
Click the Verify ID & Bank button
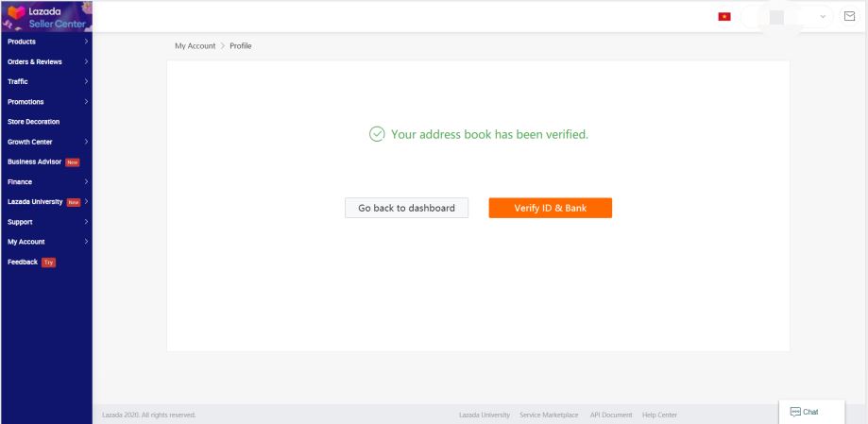[551, 208]
